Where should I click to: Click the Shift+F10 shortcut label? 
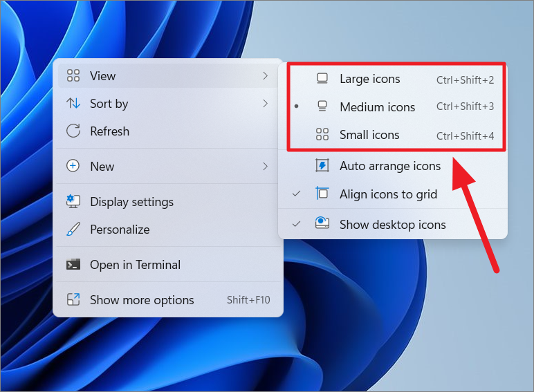tap(248, 300)
